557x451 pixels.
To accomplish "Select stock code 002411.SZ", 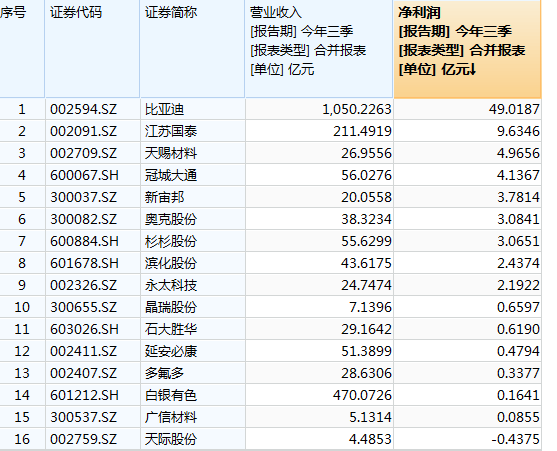I will (83, 351).
